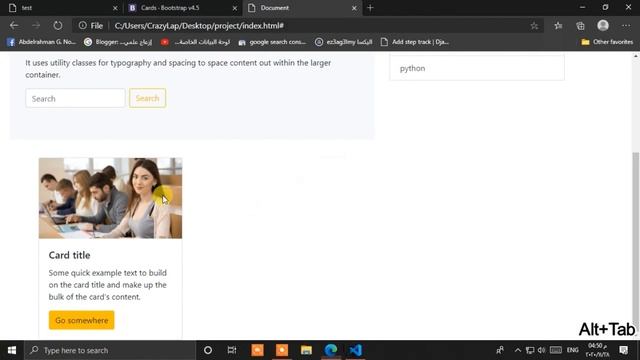
Task: Open the second orange recorder app on taskbar
Action: click(x=282, y=350)
